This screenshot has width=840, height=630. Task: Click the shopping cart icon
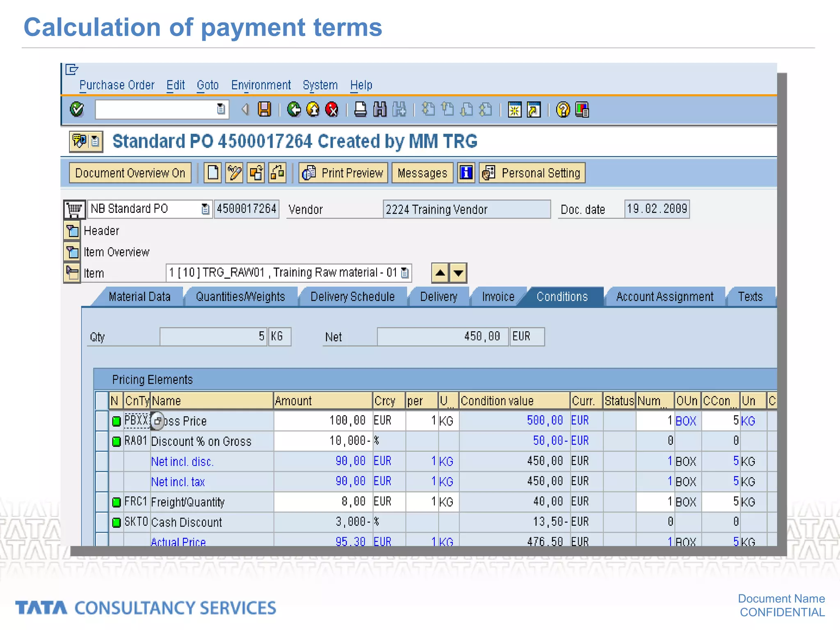[74, 209]
